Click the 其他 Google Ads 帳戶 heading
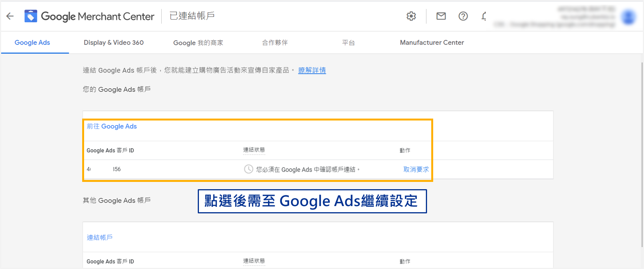Viewport: 644px width, 269px height. click(117, 200)
